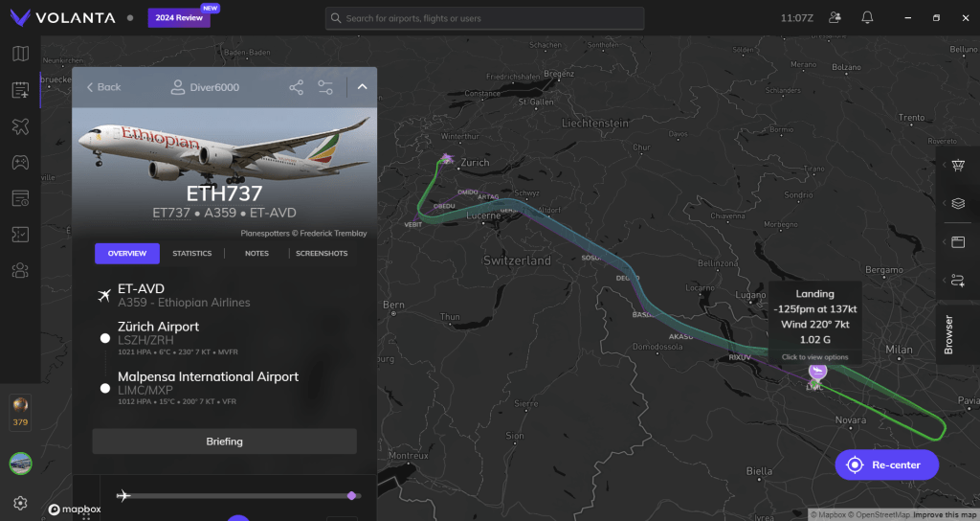Expand the window panel on the right edge

pos(957,241)
